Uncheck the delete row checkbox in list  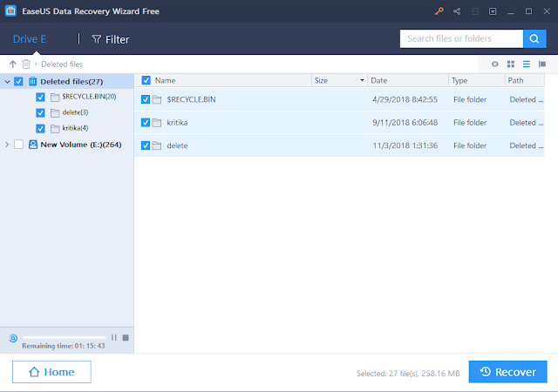[x=146, y=145]
